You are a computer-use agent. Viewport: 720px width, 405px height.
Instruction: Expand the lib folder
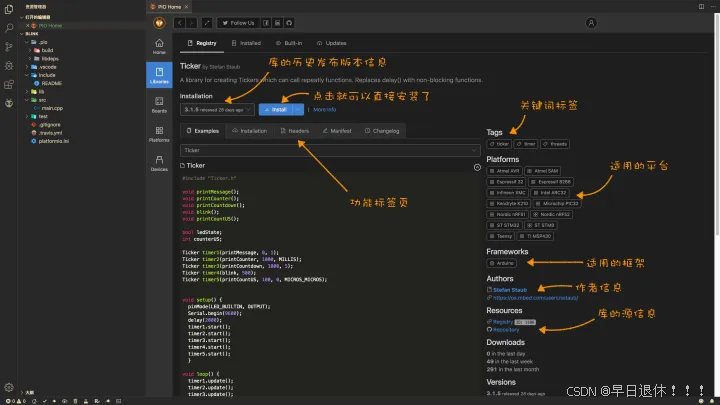[27, 91]
